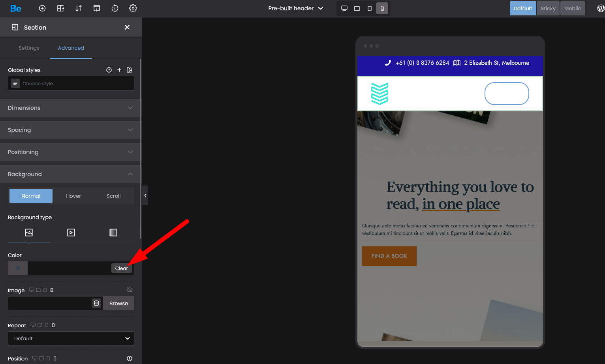Open the Pre-built header dropdown
The image size is (605, 364).
click(296, 8)
